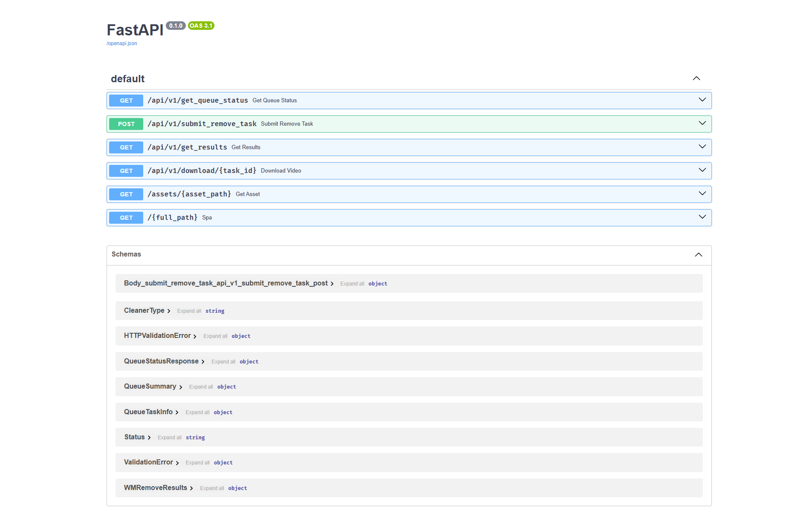Expand download task_id endpoint arrow
This screenshot has width=812, height=519.
pyautogui.click(x=702, y=170)
